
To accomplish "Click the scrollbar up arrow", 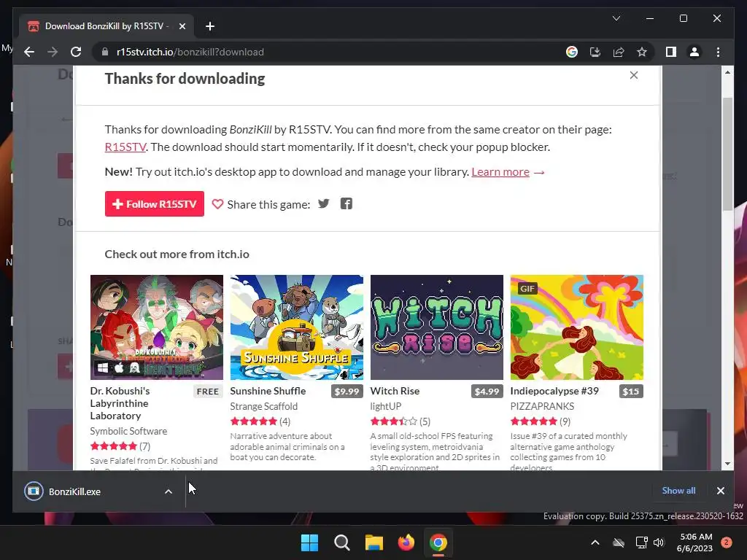I will (x=727, y=72).
